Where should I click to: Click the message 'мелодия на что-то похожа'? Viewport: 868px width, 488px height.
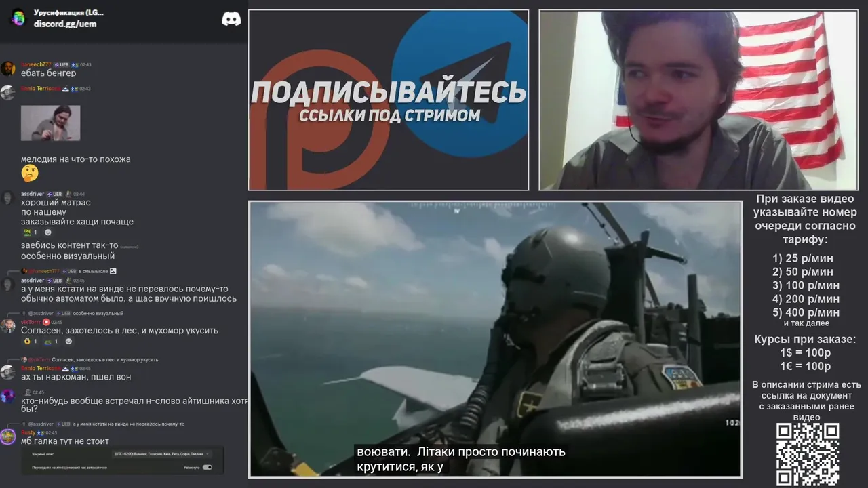(x=75, y=159)
